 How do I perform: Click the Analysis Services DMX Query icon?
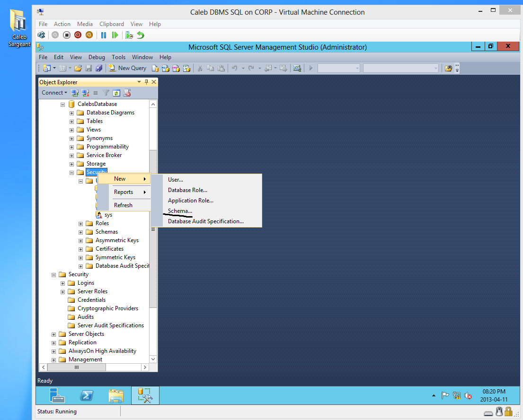click(176, 68)
